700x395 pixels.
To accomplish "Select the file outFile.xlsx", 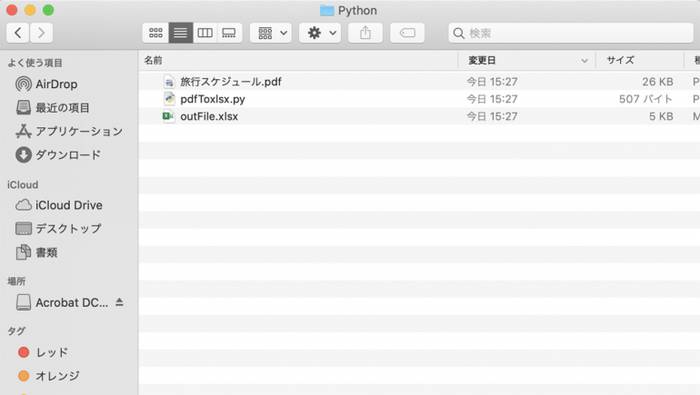I will pos(209,116).
